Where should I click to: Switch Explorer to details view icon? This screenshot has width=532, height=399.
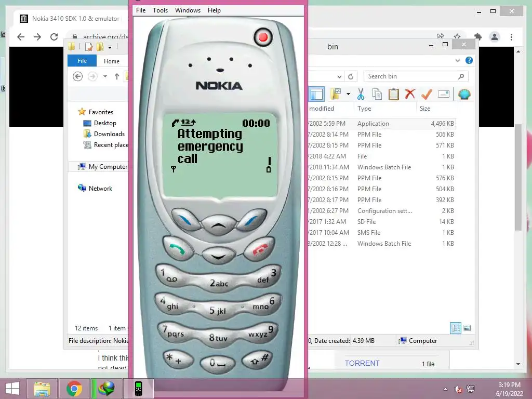pos(456,328)
